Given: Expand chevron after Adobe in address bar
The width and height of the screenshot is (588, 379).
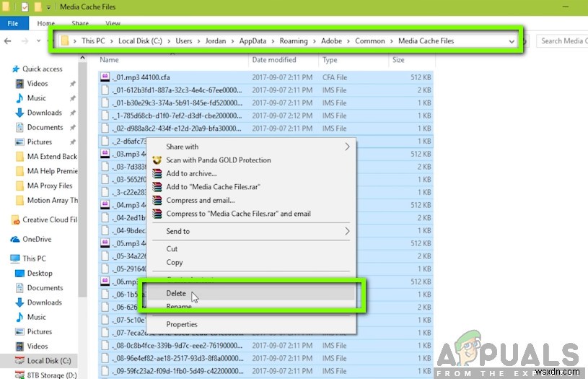Looking at the screenshot, I should click(x=348, y=41).
